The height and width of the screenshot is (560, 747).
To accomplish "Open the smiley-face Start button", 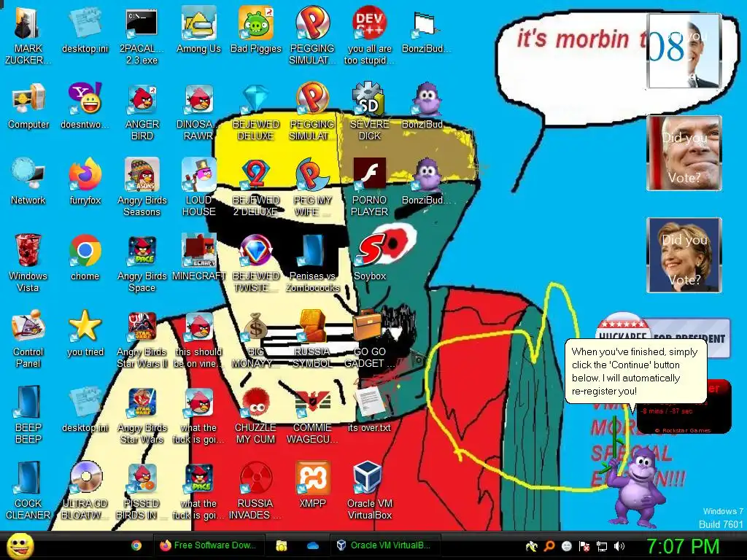I will click(x=20, y=546).
